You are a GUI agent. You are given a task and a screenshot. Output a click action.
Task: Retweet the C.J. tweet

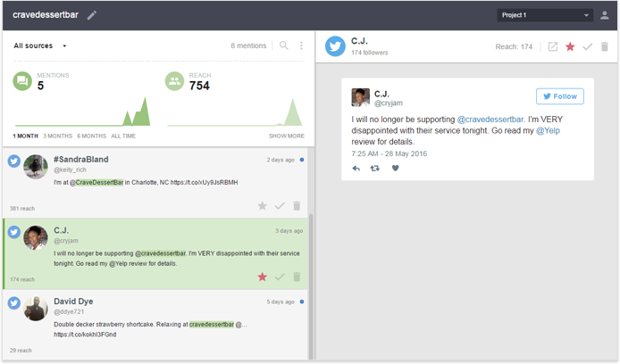click(375, 169)
